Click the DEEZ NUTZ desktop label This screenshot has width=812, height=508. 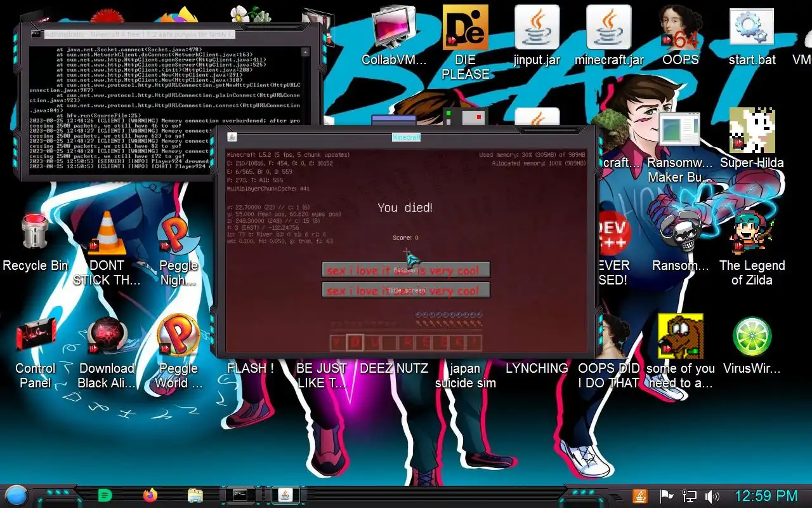[x=394, y=368]
